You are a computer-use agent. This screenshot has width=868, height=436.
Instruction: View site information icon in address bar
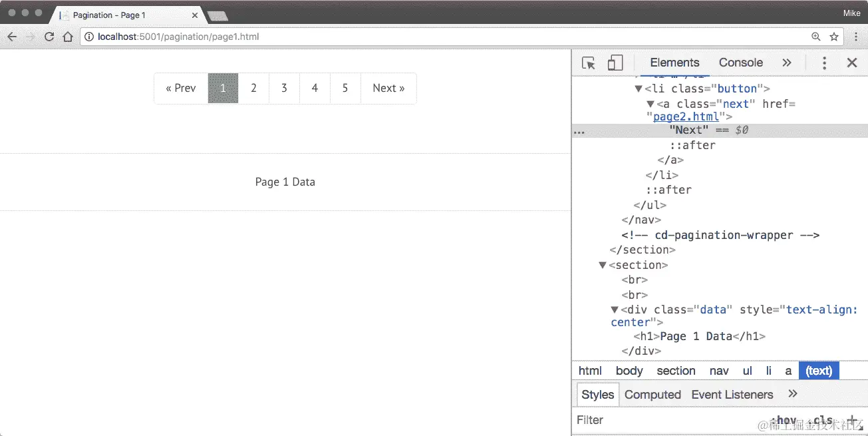pyautogui.click(x=89, y=37)
